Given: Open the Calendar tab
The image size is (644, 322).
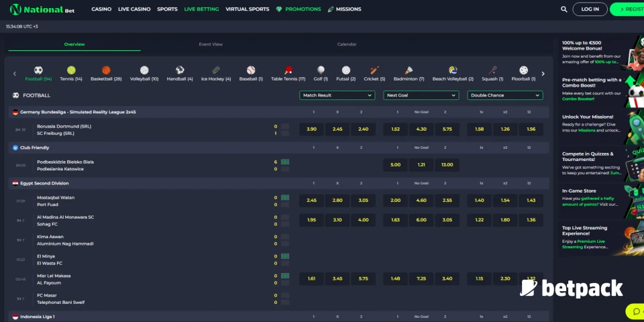Looking at the screenshot, I should [x=347, y=44].
